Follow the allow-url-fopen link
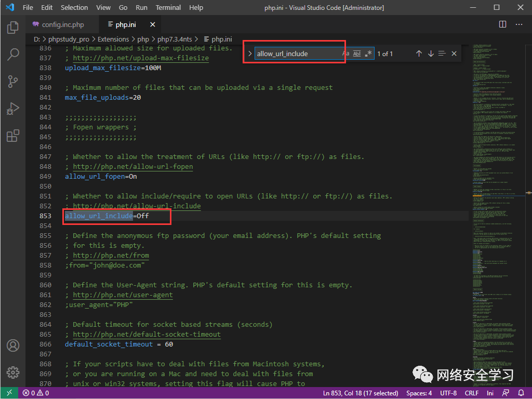 (133, 167)
